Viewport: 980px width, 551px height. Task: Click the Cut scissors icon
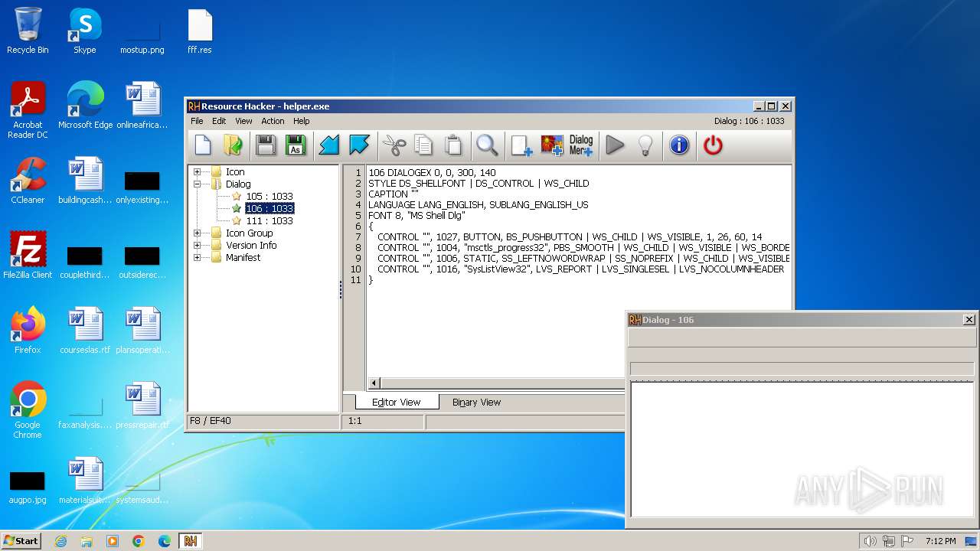[x=394, y=145]
